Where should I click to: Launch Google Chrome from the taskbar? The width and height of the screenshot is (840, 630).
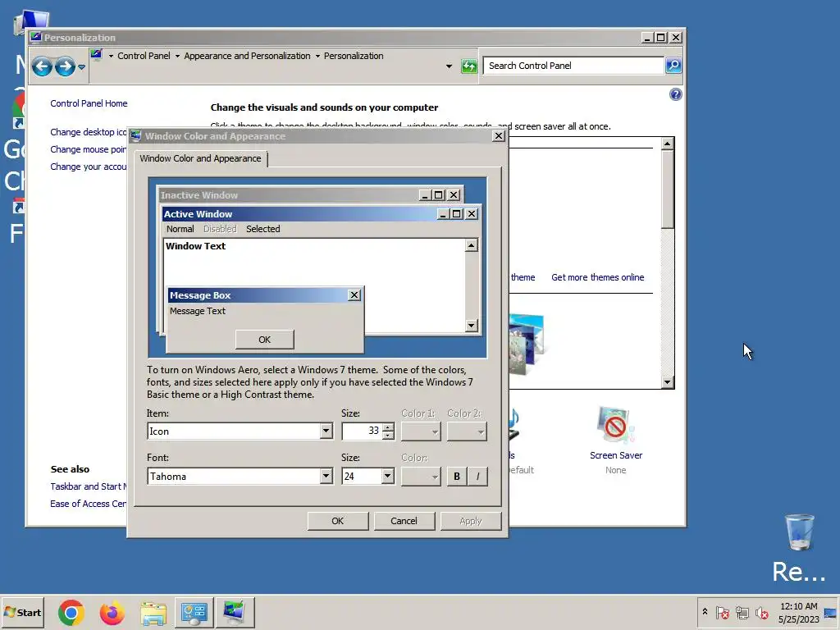(71, 613)
